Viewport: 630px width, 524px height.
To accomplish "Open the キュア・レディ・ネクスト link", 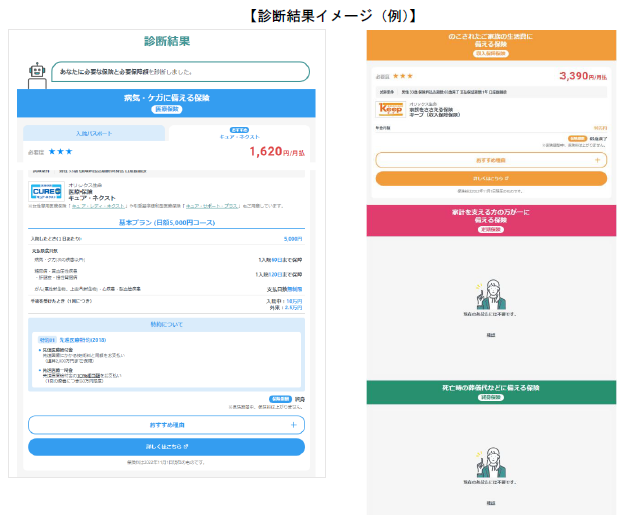I will coord(98,206).
